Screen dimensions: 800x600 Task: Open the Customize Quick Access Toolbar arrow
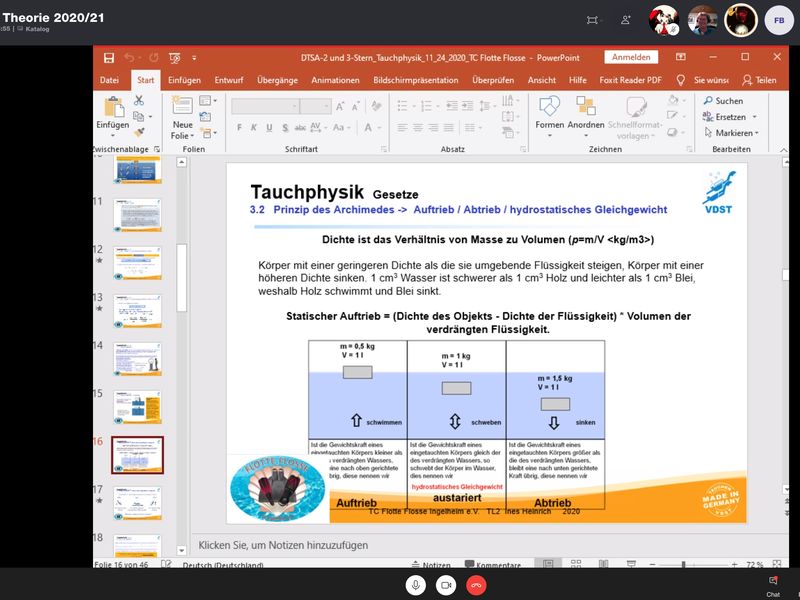coord(194,58)
